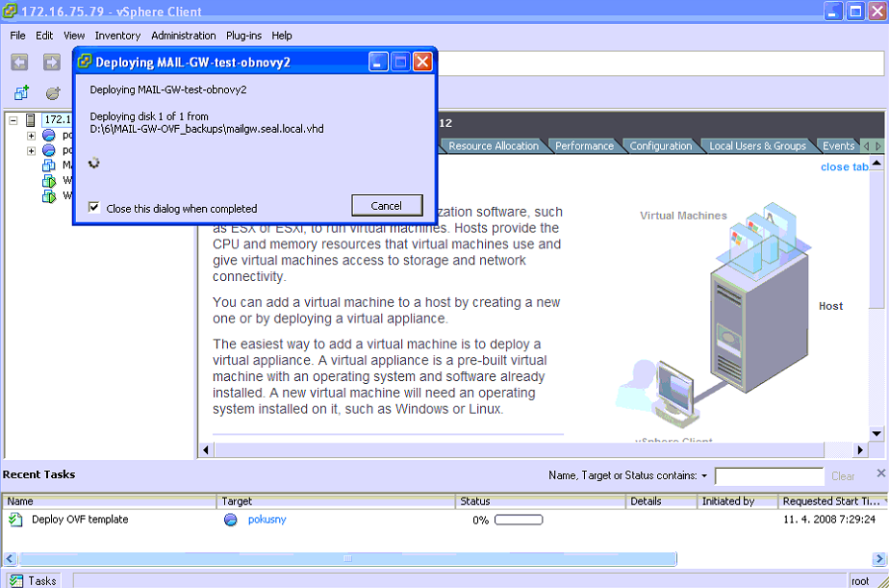
Task: Open the Plug-ins menu
Action: (243, 36)
